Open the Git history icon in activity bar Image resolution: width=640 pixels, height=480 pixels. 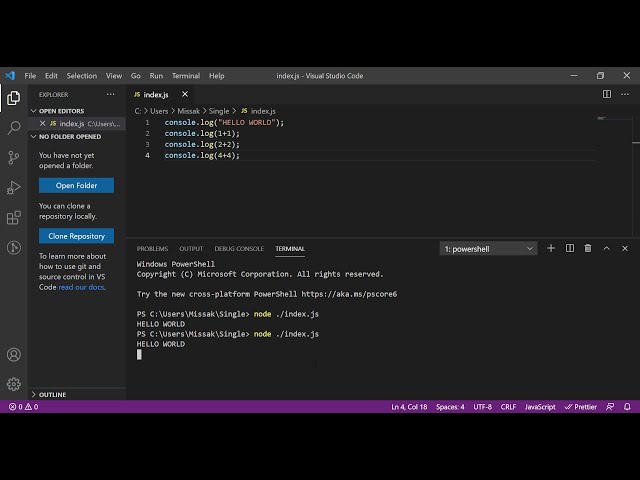tap(13, 247)
